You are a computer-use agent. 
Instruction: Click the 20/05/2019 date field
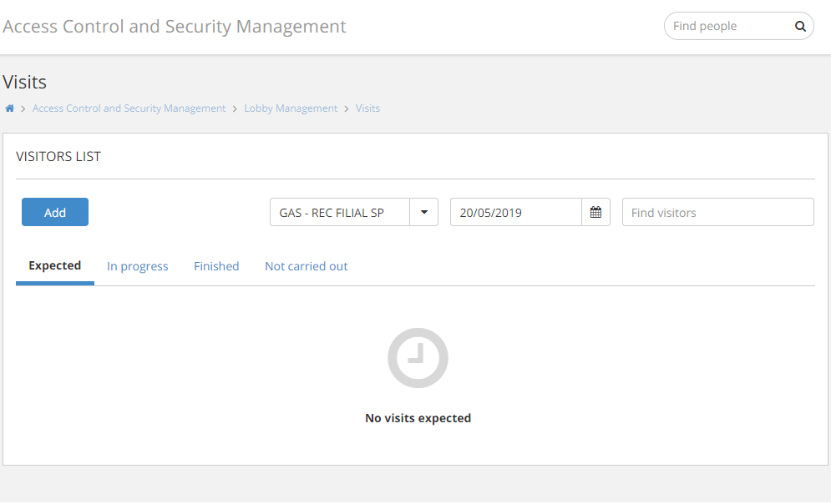[x=515, y=213]
